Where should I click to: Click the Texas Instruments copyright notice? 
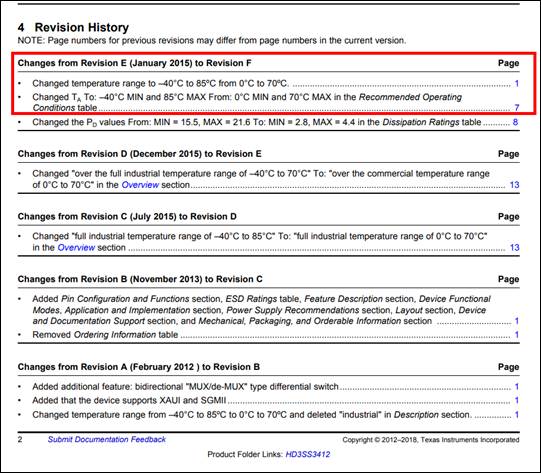(431, 440)
